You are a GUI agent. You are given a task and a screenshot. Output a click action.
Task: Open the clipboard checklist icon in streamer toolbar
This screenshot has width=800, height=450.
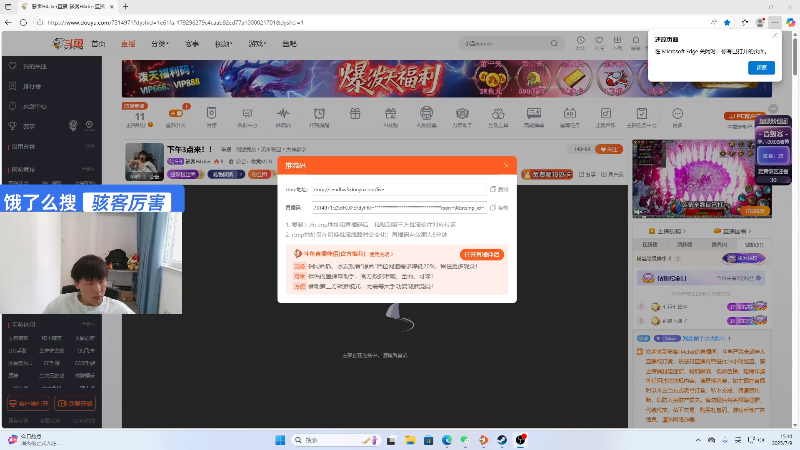642,113
